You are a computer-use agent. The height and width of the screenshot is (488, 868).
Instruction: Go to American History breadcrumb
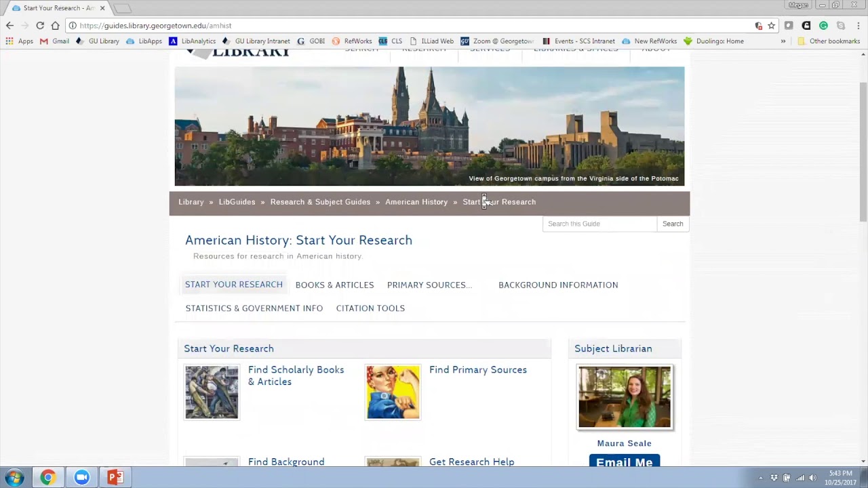tap(416, 202)
